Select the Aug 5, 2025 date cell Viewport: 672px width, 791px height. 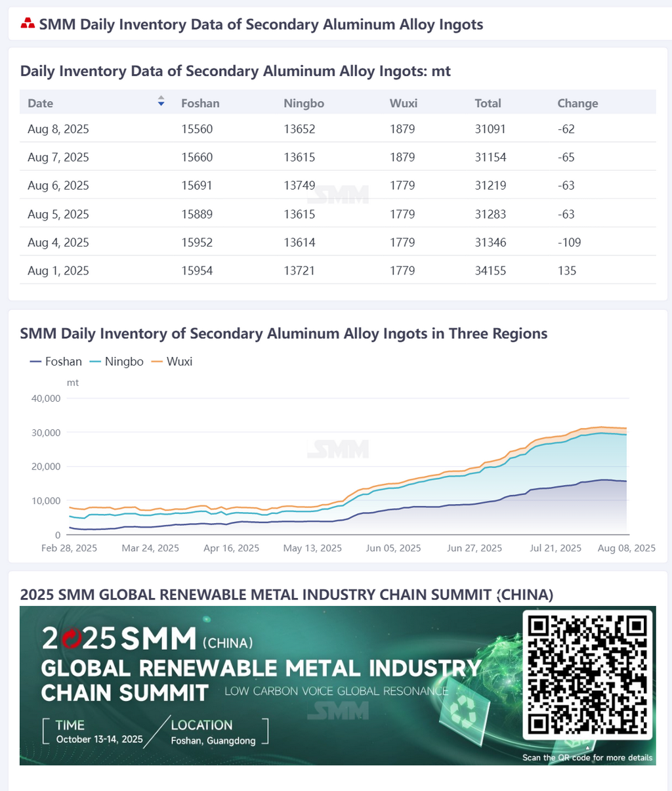[x=58, y=215]
